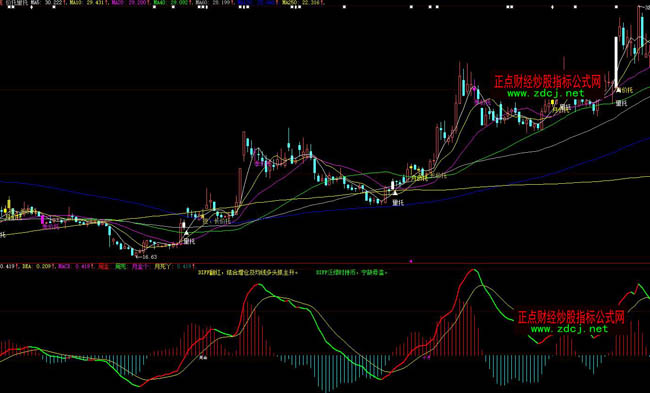
Task: Select the green MA40 indicator label
Action: tap(160, 2)
